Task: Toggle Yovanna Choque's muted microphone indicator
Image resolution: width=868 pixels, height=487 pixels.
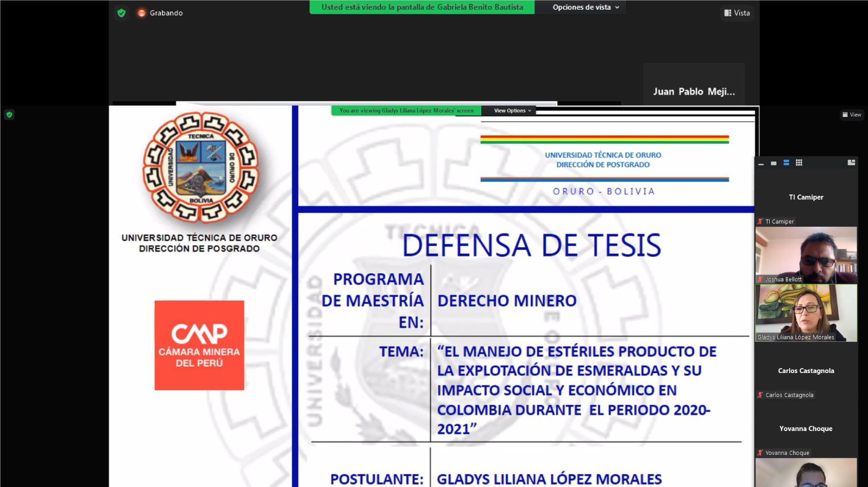Action: 759,452
